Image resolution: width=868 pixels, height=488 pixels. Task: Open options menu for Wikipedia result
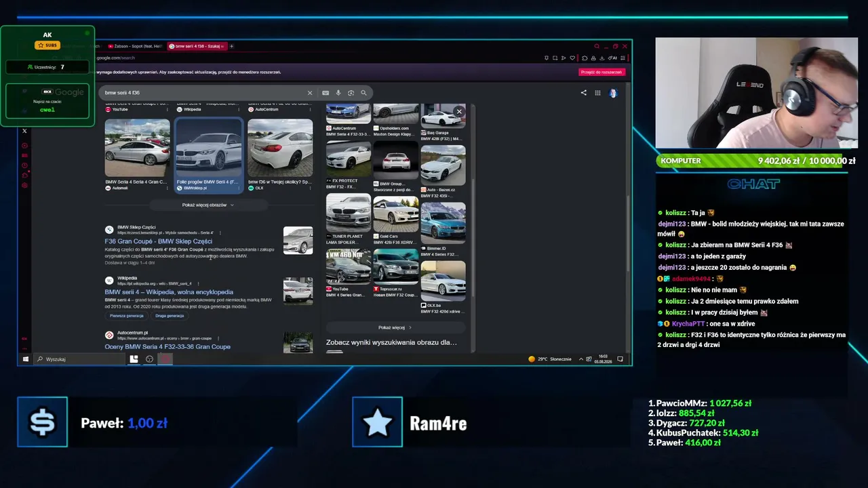pyautogui.click(x=197, y=283)
